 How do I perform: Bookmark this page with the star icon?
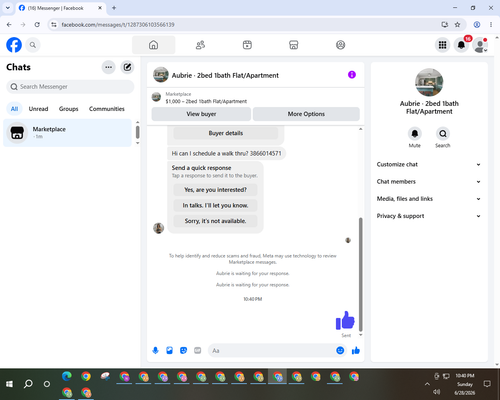pos(457,25)
